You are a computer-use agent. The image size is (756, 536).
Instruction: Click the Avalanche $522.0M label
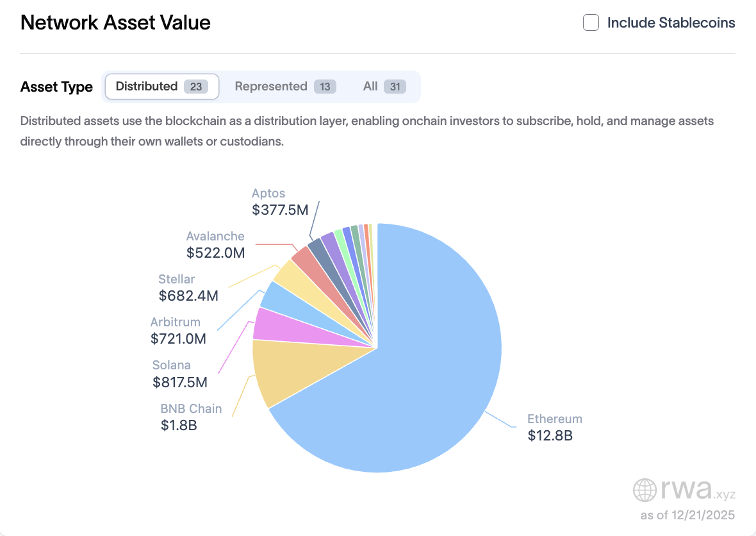[x=215, y=244]
